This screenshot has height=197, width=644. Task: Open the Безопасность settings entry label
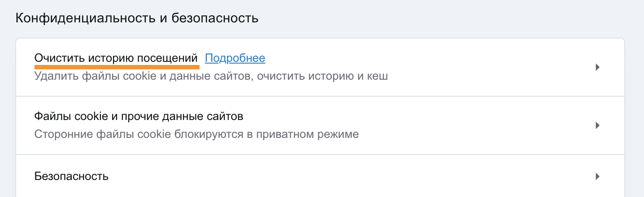[x=71, y=176]
